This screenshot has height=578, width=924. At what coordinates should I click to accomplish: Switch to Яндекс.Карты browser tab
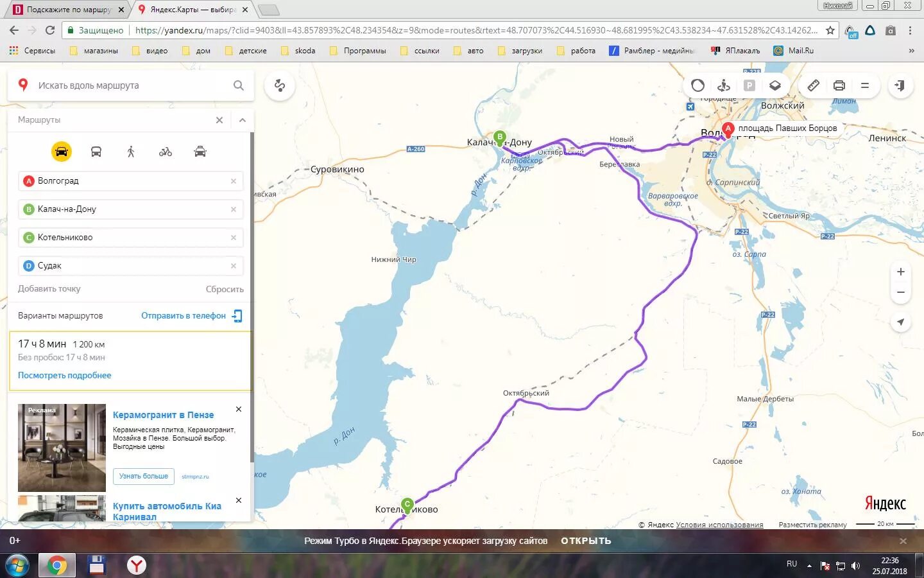(193, 10)
